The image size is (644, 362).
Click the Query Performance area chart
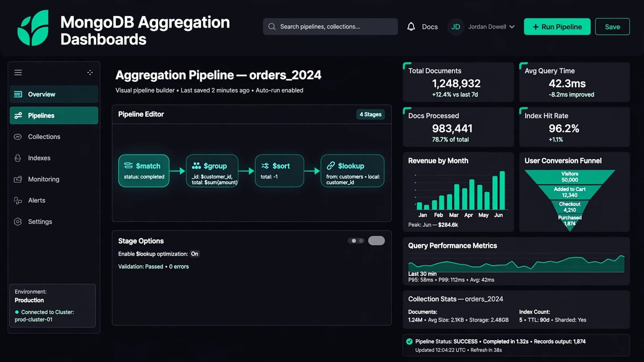[516, 263]
